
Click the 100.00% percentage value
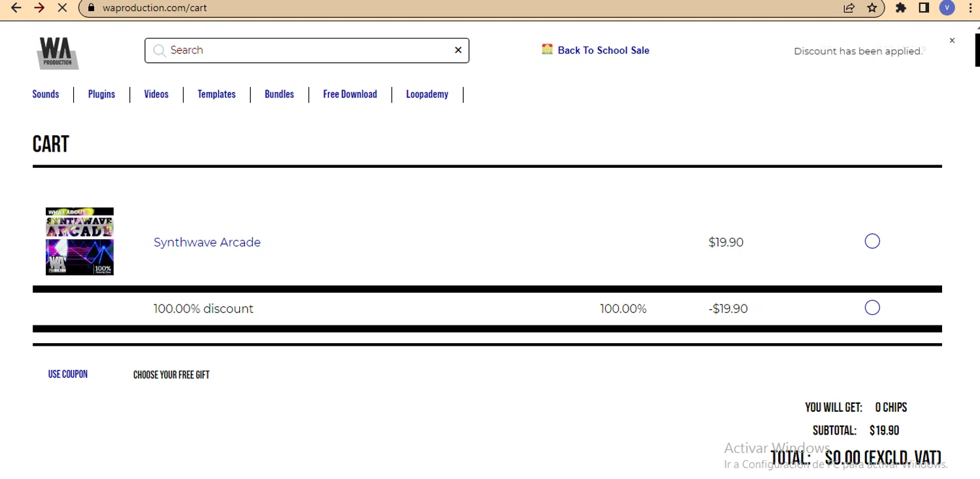623,308
